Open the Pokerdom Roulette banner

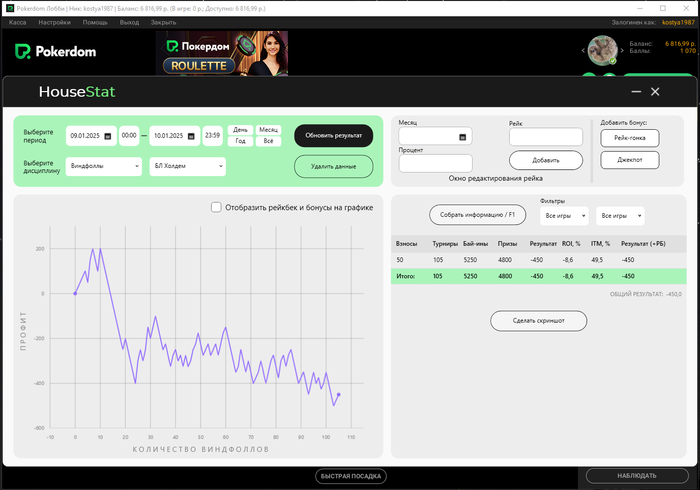222,53
